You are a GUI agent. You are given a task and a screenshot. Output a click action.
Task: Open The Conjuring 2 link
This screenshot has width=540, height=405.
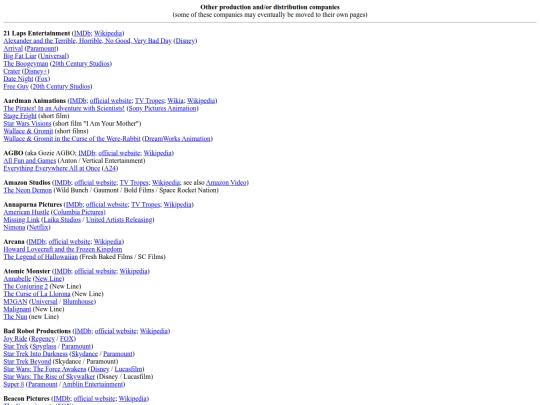26,287
